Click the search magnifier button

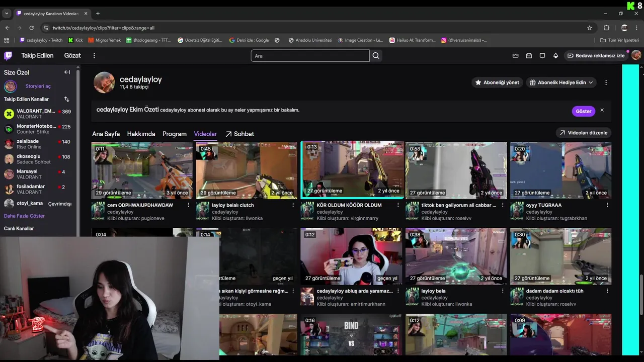376,56
